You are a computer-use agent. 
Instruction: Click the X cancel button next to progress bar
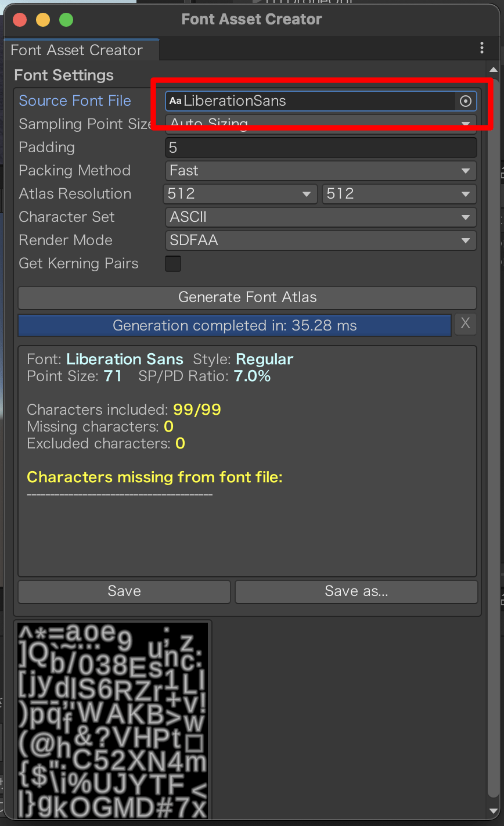pos(465,325)
